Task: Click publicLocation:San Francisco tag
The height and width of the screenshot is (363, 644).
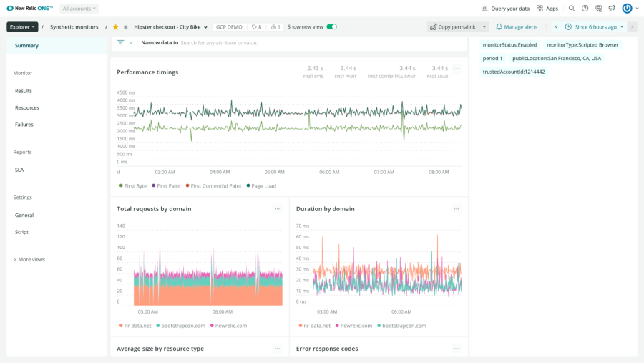Action: coord(557,59)
